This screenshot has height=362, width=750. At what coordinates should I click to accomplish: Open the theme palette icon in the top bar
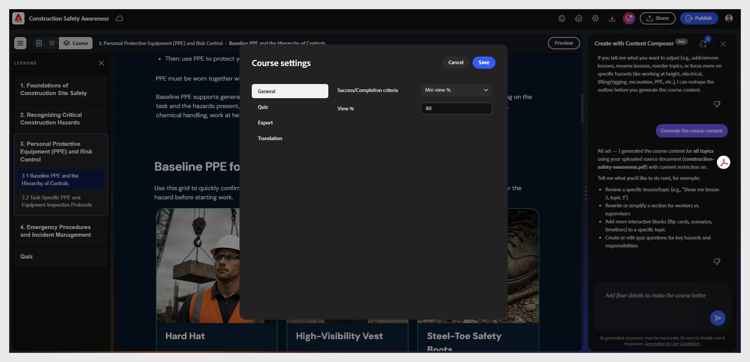(562, 18)
